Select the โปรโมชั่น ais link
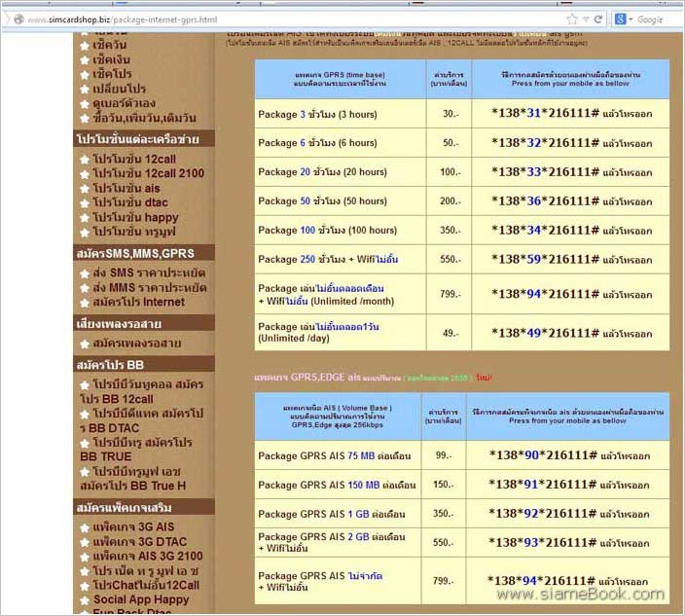685x616 pixels. (x=126, y=188)
